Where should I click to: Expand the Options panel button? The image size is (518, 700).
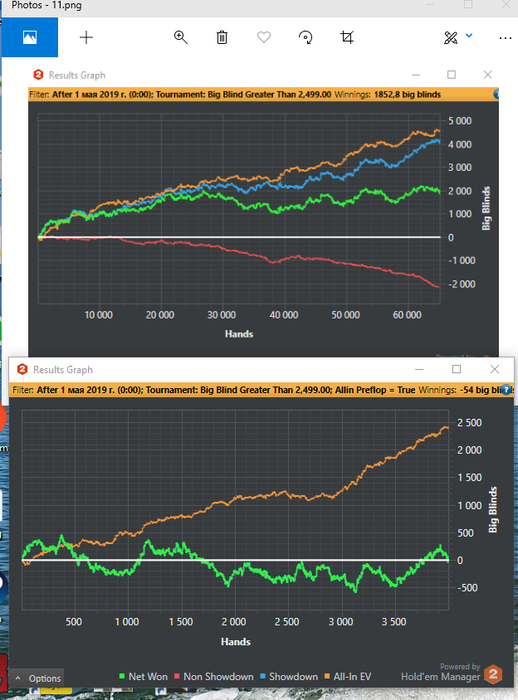point(38,678)
